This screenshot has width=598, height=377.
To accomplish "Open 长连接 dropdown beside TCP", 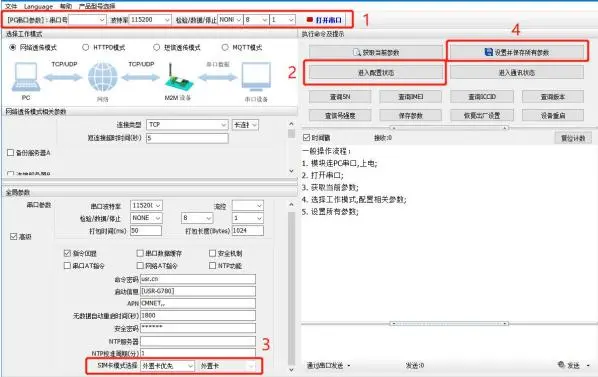I will (x=245, y=125).
